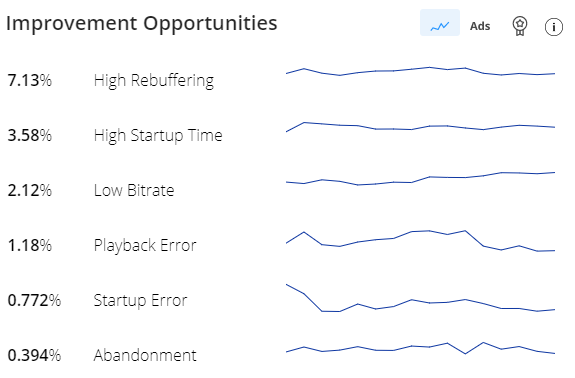
Task: Toggle the sparkline trend view icon
Action: (439, 23)
